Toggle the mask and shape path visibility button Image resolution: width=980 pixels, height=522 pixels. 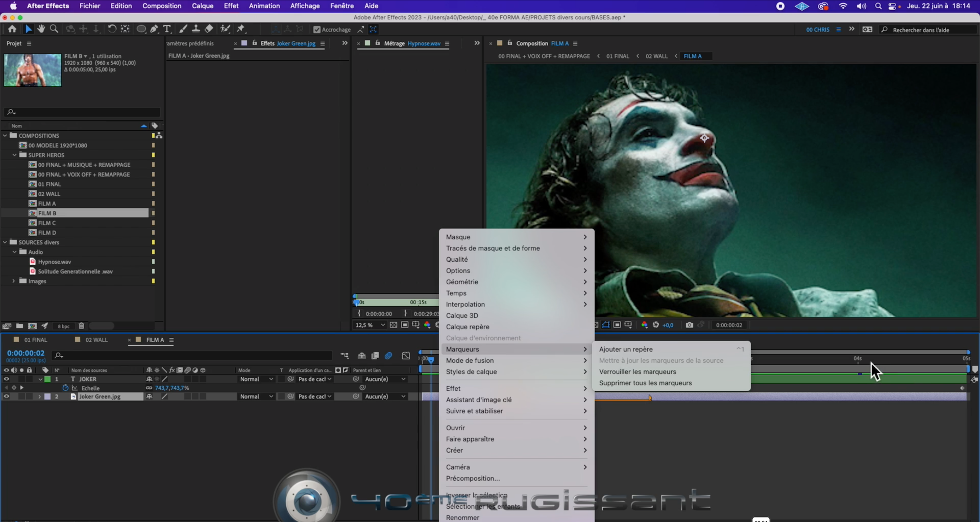tap(606, 325)
